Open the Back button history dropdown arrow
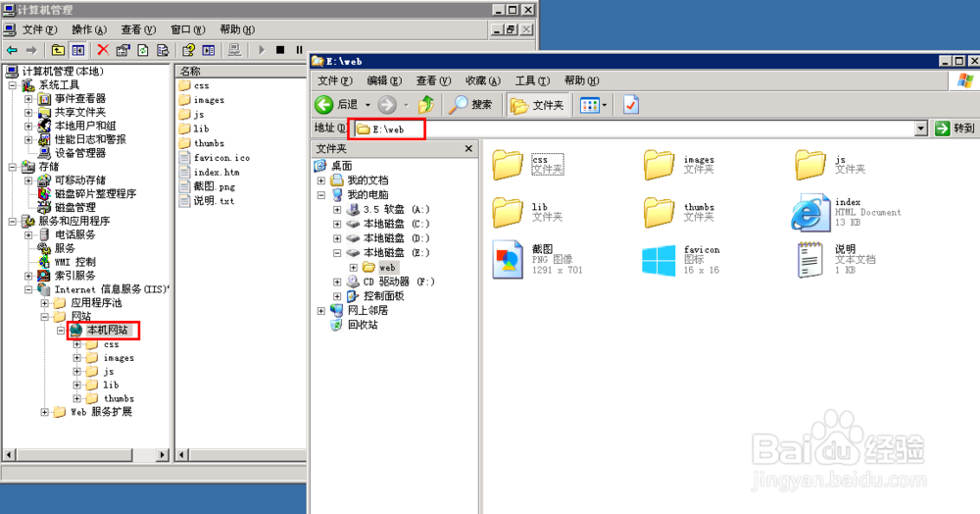Screen dimensions: 980x514 (x=367, y=105)
